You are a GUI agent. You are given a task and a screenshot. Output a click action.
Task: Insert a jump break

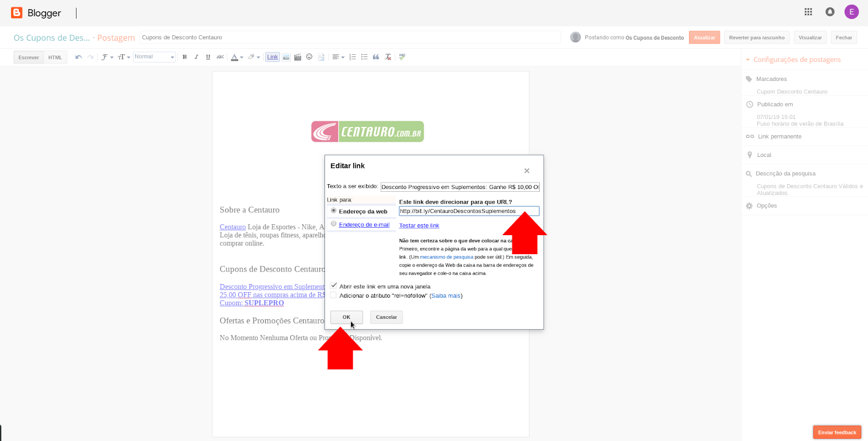[x=321, y=57]
